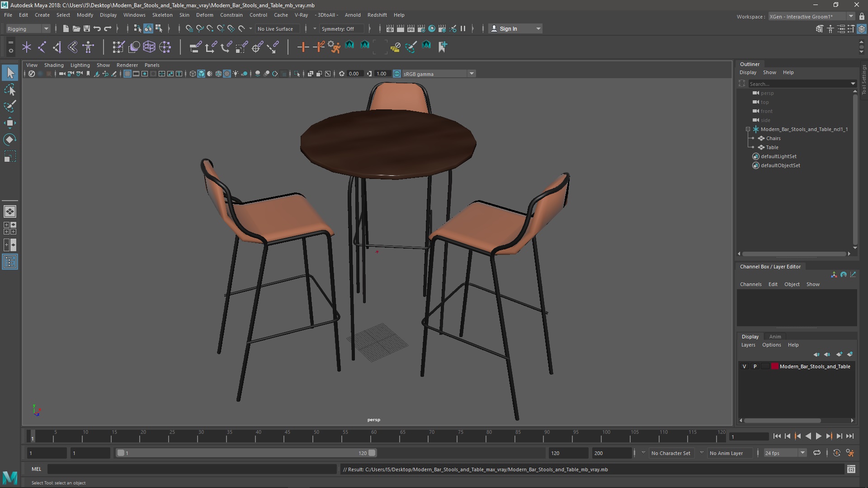Open the No Character Set dropdown
Screen dimensions: 868x488
643,453
